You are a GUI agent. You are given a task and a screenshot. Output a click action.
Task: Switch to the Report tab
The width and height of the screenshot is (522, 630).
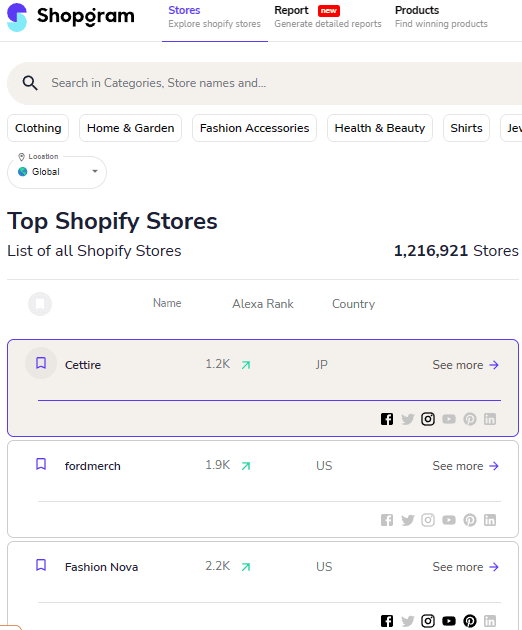click(328, 17)
